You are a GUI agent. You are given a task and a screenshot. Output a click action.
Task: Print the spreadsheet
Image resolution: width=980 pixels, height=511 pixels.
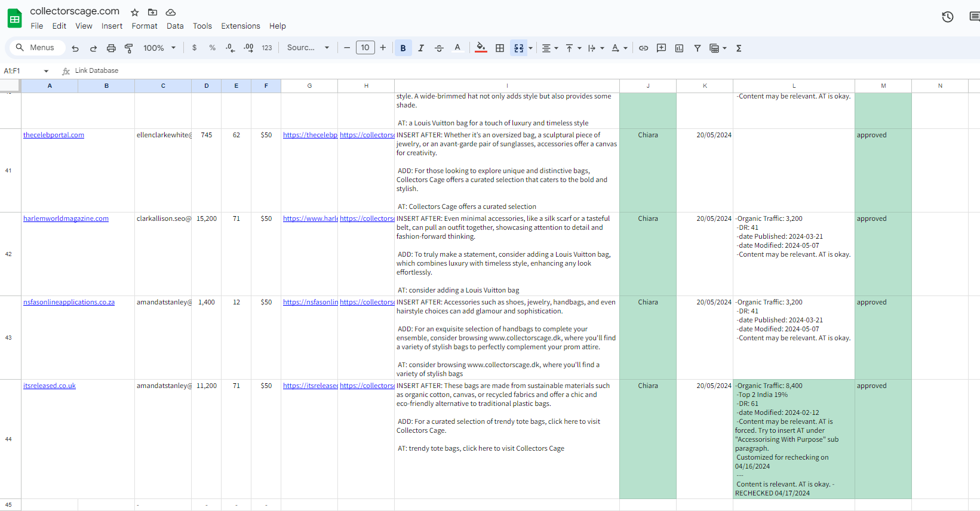point(111,48)
